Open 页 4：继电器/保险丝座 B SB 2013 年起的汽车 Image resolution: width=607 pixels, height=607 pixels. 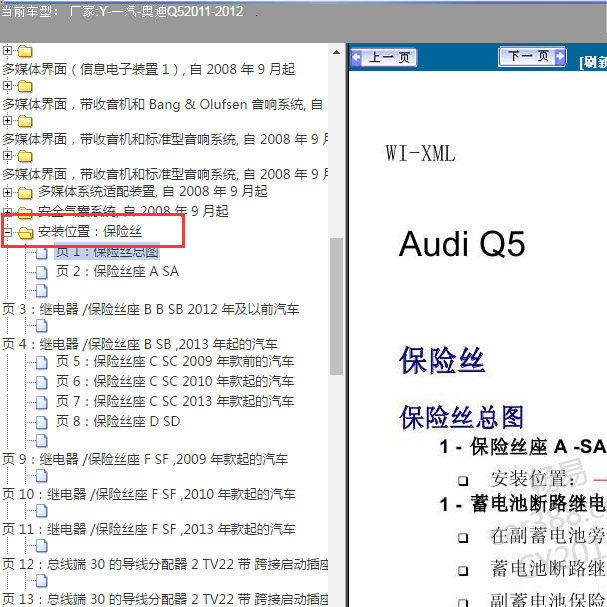pos(140,344)
